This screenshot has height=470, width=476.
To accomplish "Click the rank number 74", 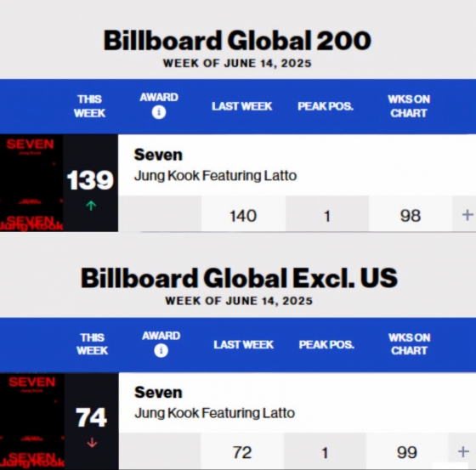I will point(91,417).
